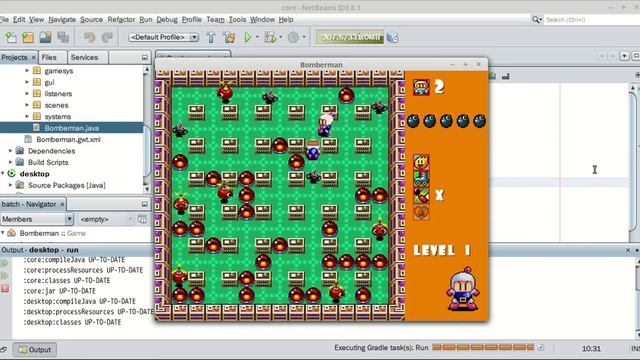640x360 pixels.
Task: Click the Open Project toolbar icon
Action: 45,38
